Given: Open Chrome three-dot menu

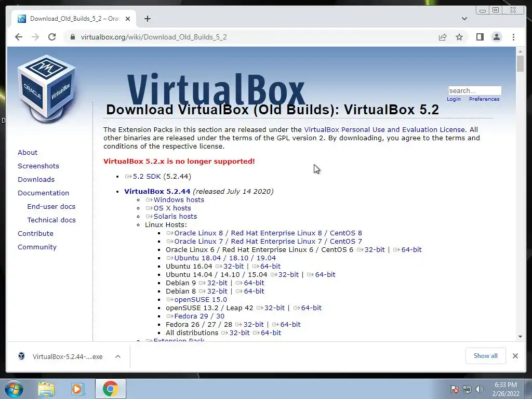Looking at the screenshot, I should 514,37.
